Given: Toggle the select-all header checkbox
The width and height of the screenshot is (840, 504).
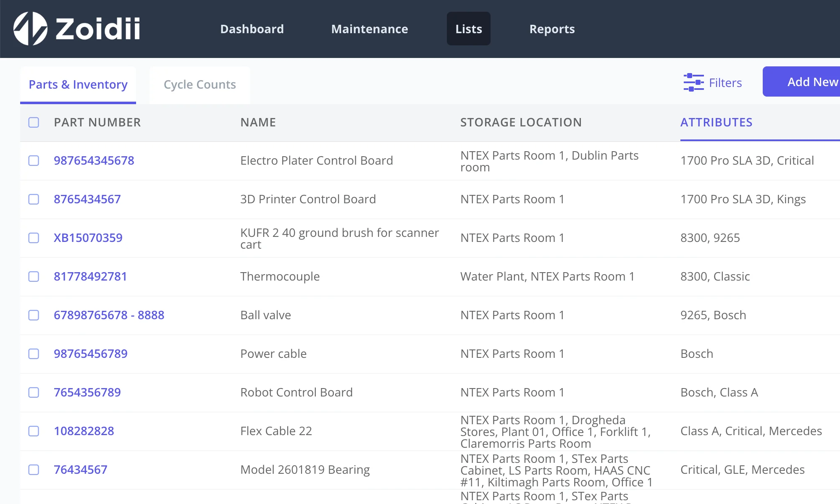Looking at the screenshot, I should [34, 122].
